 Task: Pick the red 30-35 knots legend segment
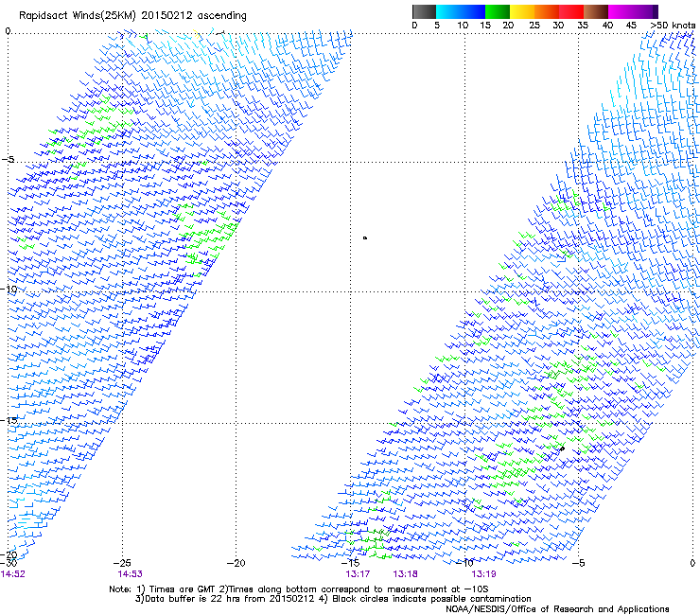(x=571, y=11)
